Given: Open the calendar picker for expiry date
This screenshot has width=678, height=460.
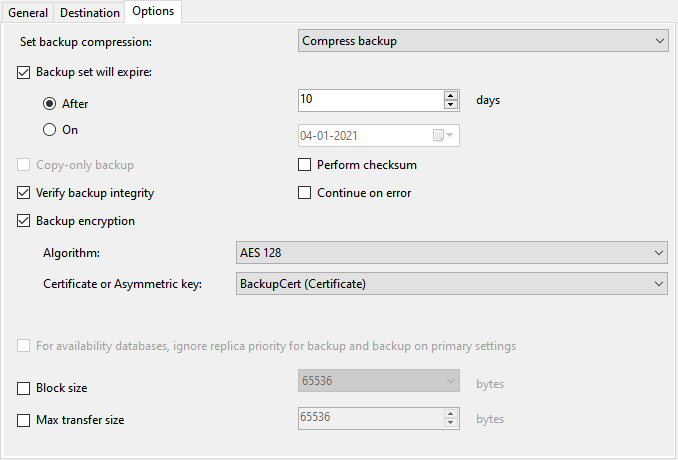Looking at the screenshot, I should pos(443,135).
